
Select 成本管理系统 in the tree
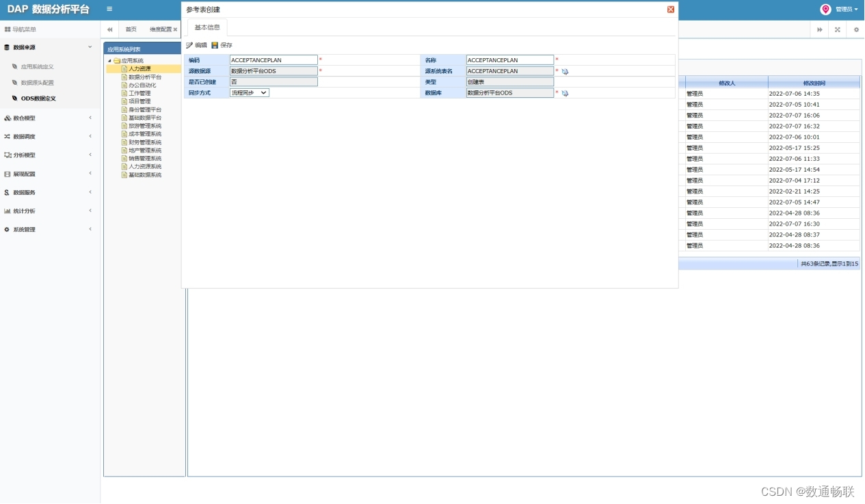point(145,134)
